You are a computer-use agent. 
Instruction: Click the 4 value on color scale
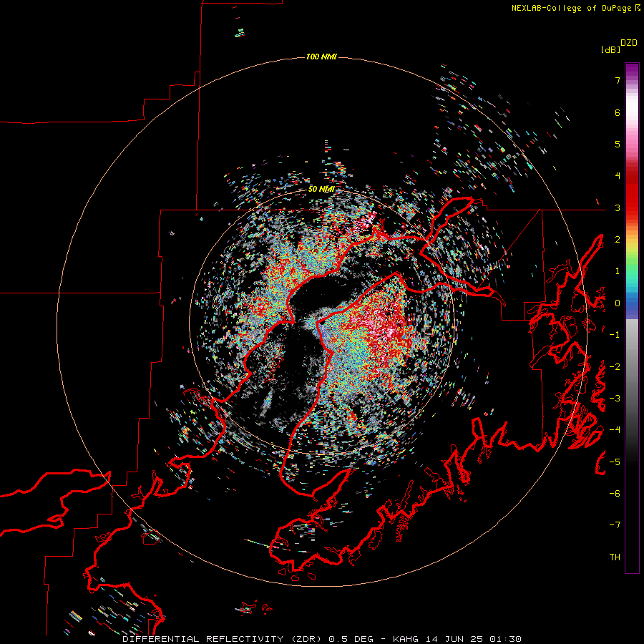pos(618,176)
